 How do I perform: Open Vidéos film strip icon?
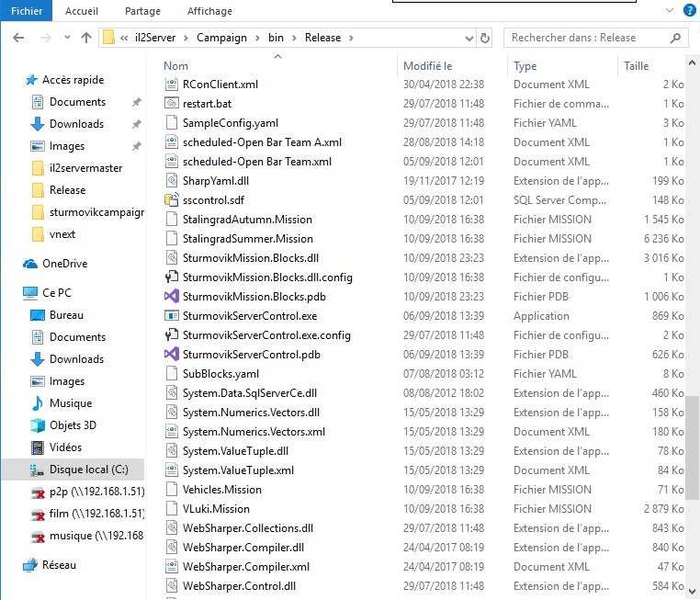click(x=38, y=447)
